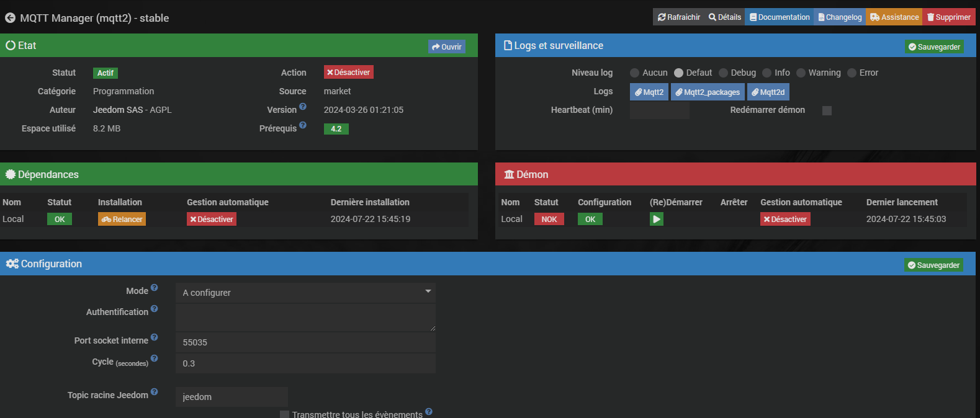
Task: Click the Ouvrir button in Etat panel
Action: click(x=447, y=47)
